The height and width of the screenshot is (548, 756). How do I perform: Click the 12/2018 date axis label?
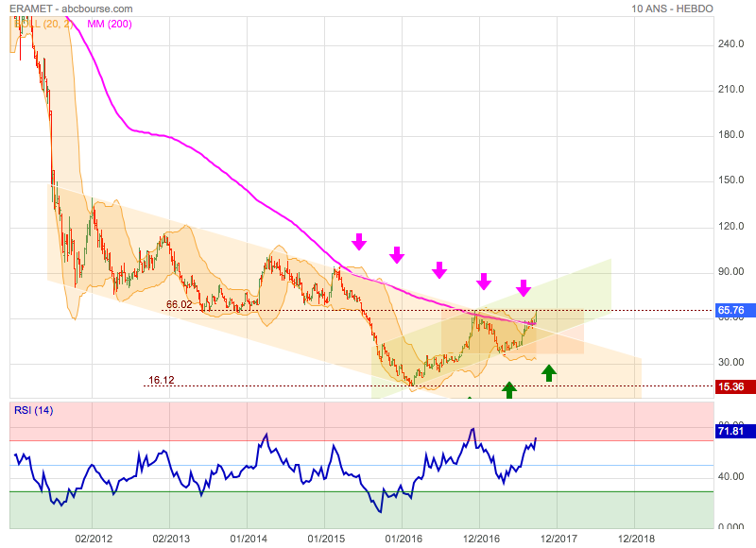[636, 539]
